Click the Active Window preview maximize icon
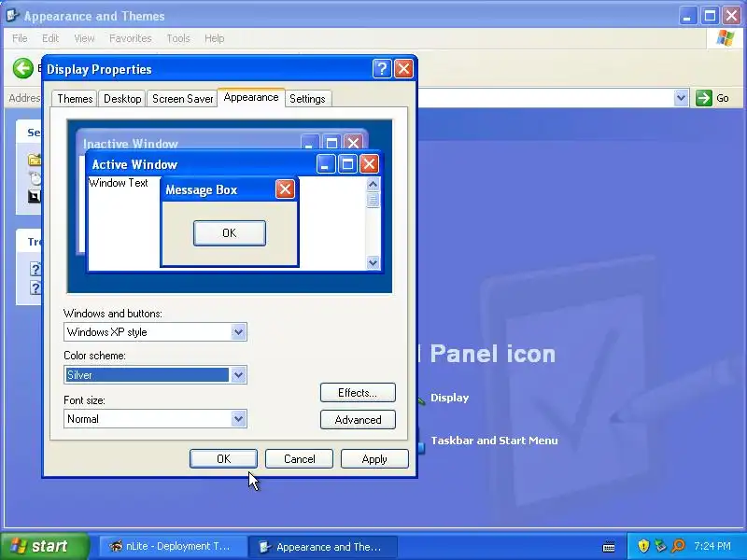Screen dimensions: 747x560 click(x=347, y=164)
